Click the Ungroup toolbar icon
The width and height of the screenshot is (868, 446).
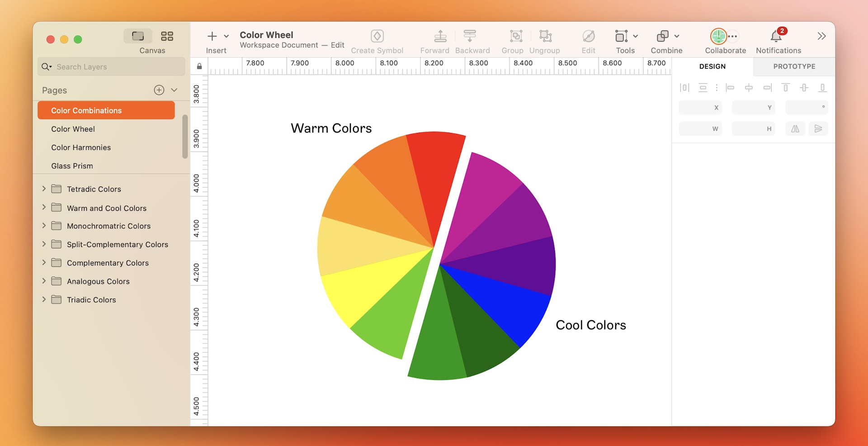(x=544, y=36)
